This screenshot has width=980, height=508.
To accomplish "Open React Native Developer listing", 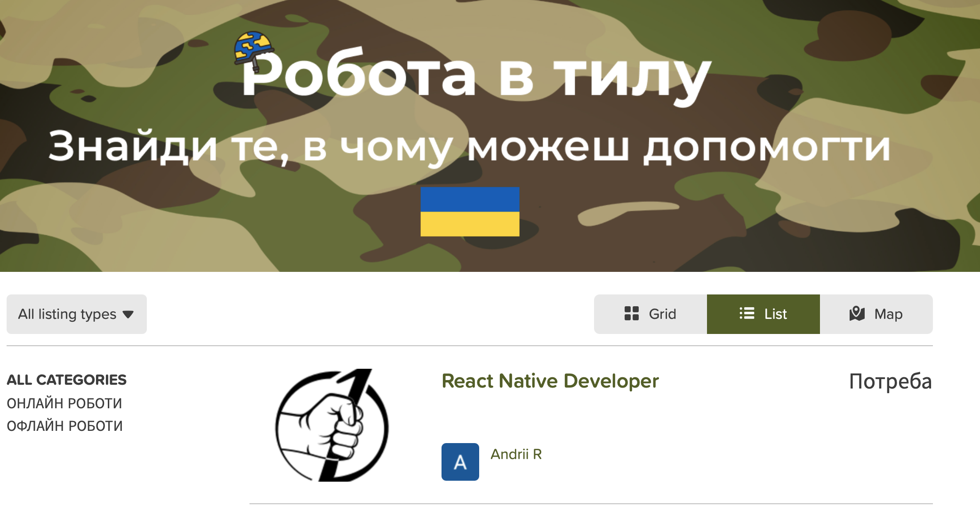I will (550, 381).
